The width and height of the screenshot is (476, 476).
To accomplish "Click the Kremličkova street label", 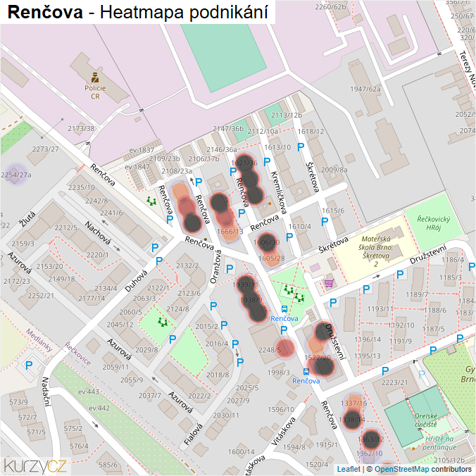I will point(279,193).
